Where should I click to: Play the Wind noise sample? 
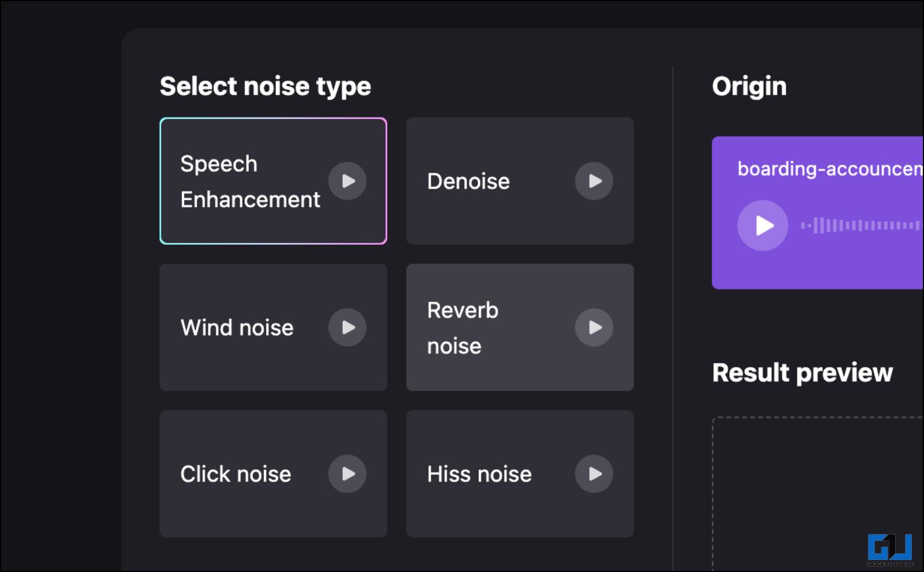pyautogui.click(x=347, y=327)
